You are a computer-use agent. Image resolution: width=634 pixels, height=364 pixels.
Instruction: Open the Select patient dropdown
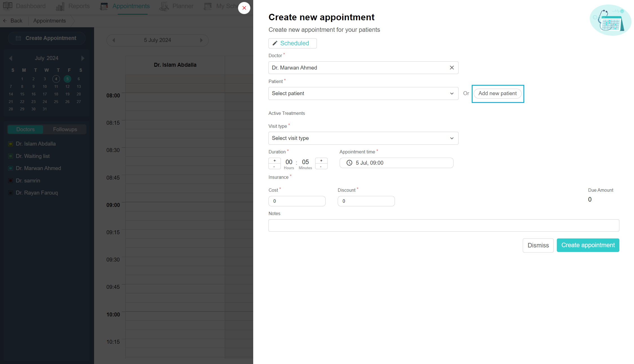pos(363,93)
